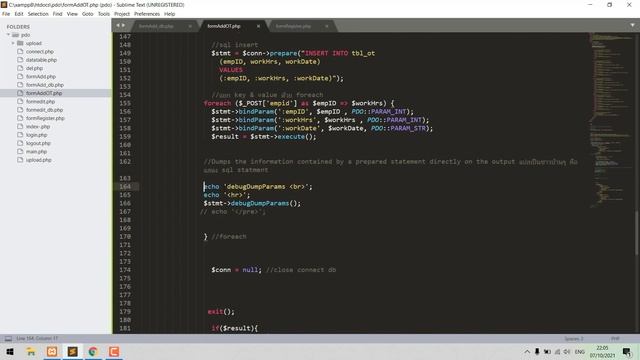The image size is (640, 360).
Task: Open login.php from the sidebar
Action: pyautogui.click(x=36, y=135)
